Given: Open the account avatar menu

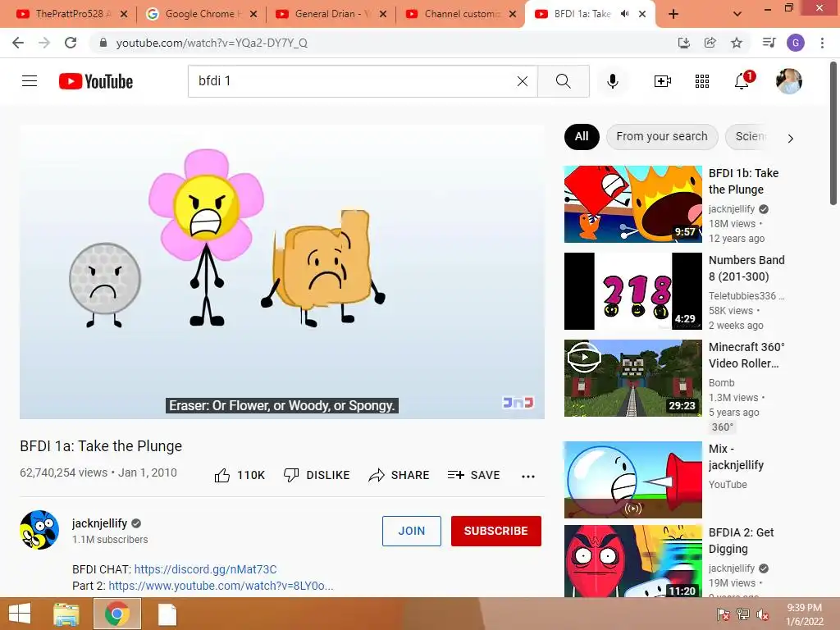Looking at the screenshot, I should tap(788, 81).
